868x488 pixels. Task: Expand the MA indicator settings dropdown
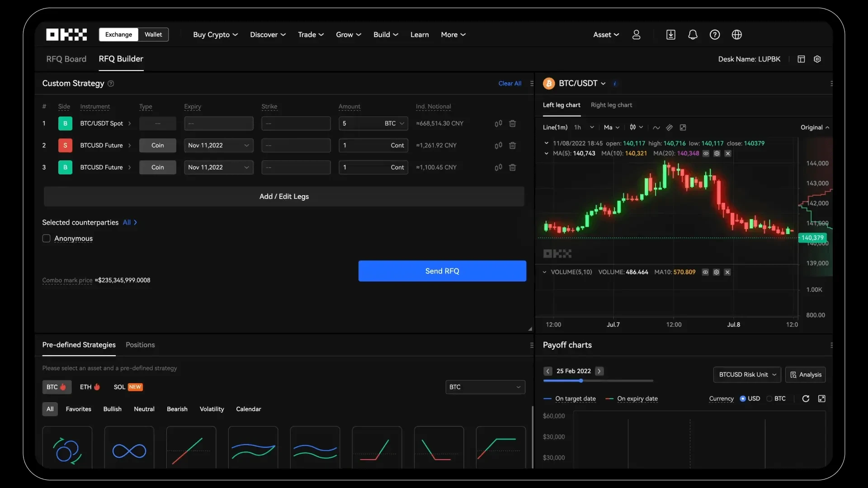pyautogui.click(x=610, y=127)
